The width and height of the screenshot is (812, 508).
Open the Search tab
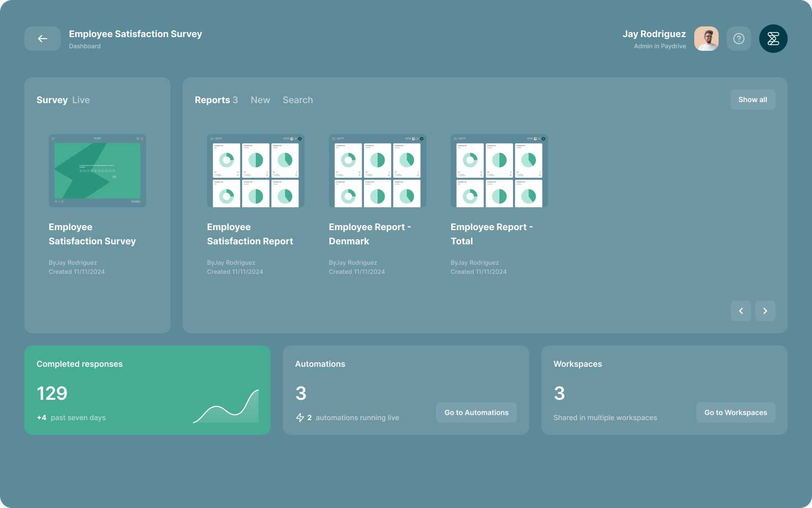(298, 100)
